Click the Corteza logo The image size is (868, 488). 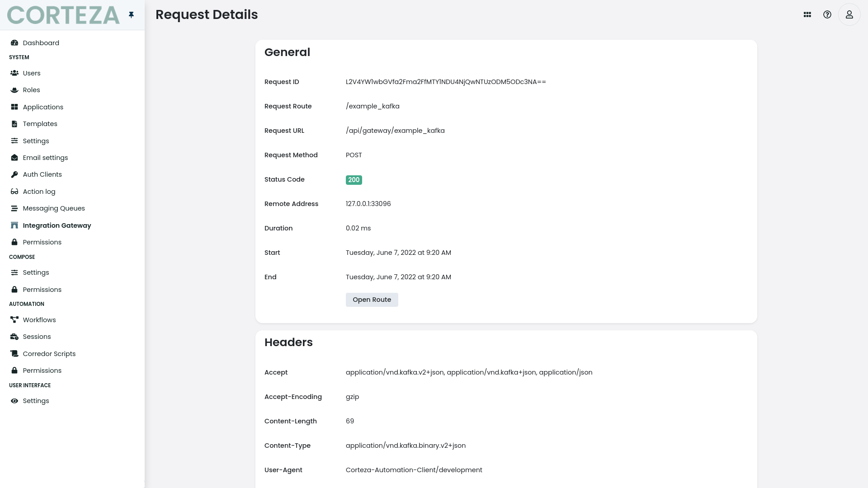[63, 15]
